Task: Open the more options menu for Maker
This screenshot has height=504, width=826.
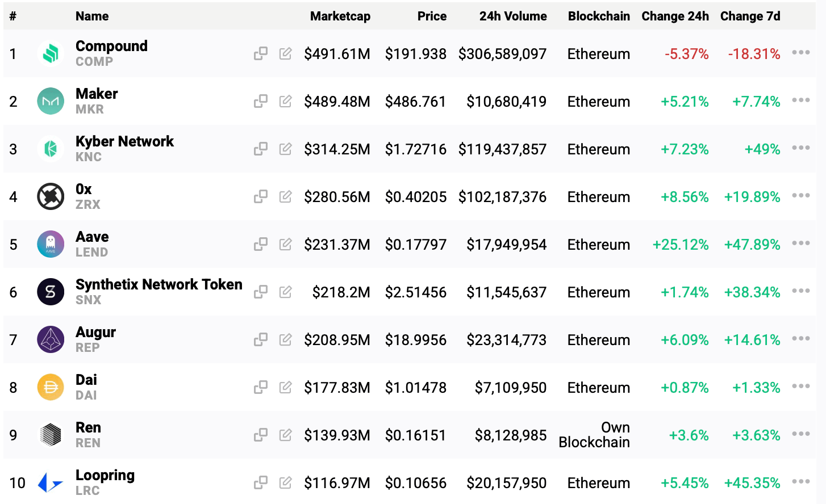Action: [x=801, y=100]
